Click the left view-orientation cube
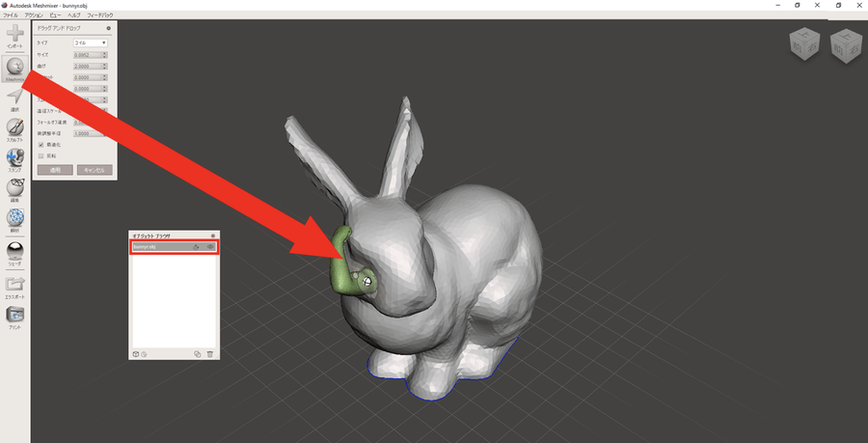 pyautogui.click(x=805, y=44)
